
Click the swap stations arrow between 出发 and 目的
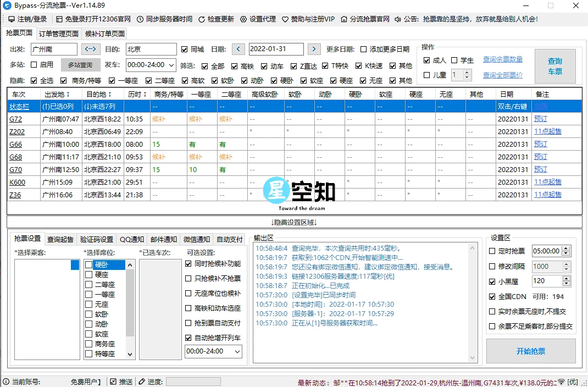(x=90, y=49)
